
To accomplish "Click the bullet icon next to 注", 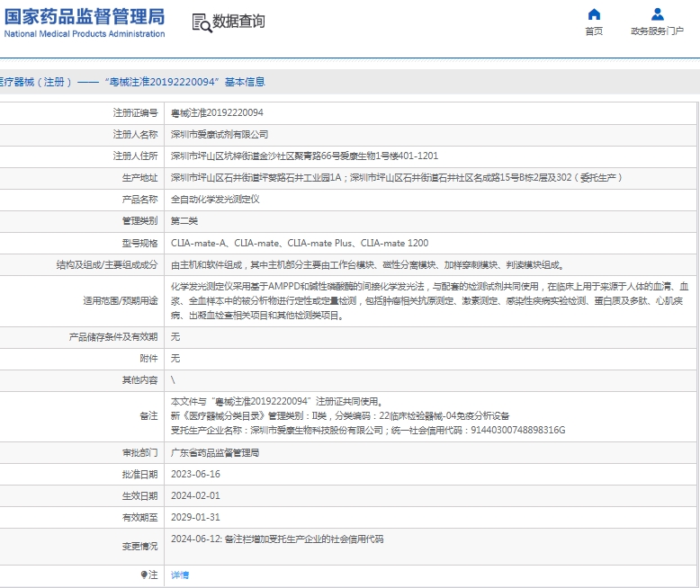I will tap(144, 575).
